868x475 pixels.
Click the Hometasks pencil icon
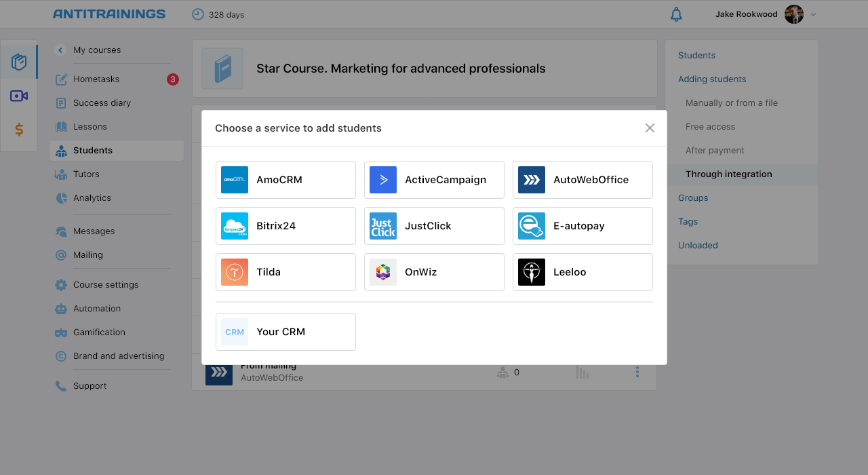(x=61, y=79)
